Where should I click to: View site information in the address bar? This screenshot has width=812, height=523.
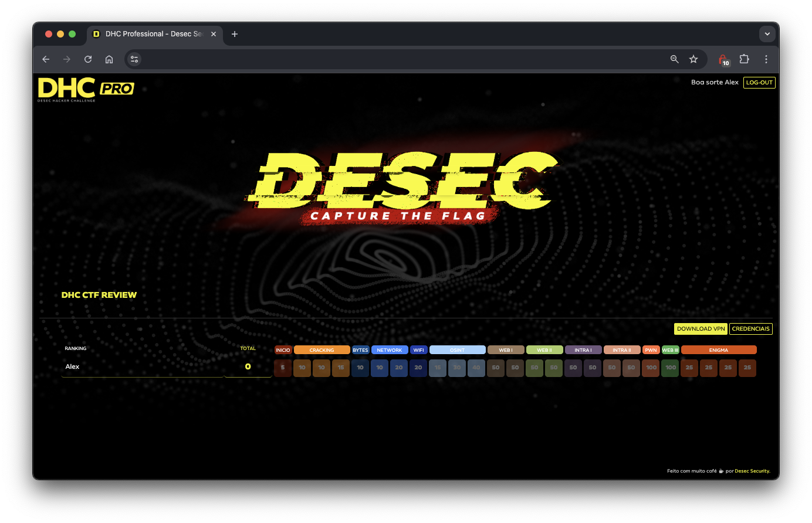134,59
